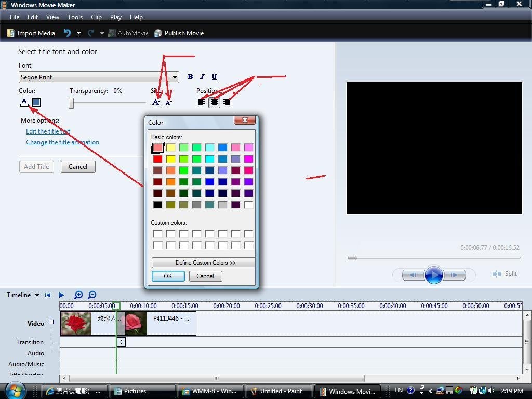
Task: Close the Color dialog
Action: pos(245,120)
